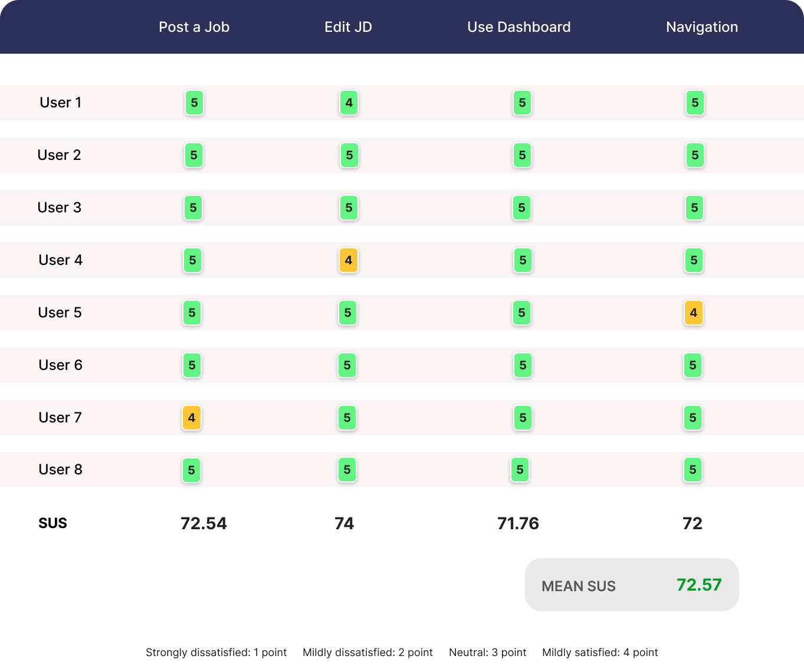
Task: Select the User 2 row label
Action: point(59,155)
